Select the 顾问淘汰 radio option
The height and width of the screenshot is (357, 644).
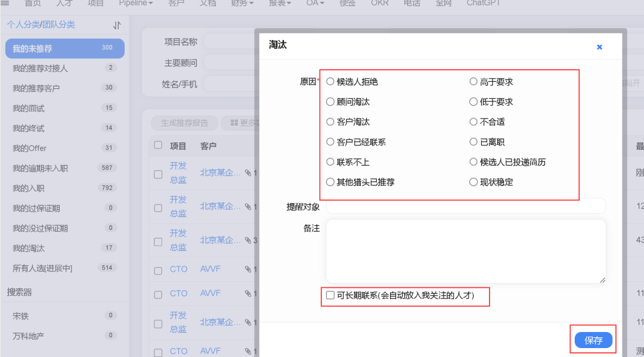click(330, 102)
